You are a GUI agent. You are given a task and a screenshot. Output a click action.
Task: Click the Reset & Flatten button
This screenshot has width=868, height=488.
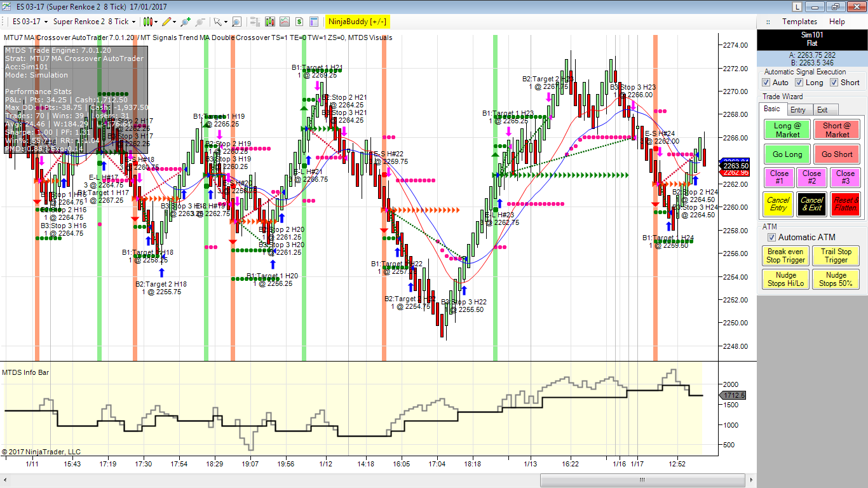pos(845,204)
